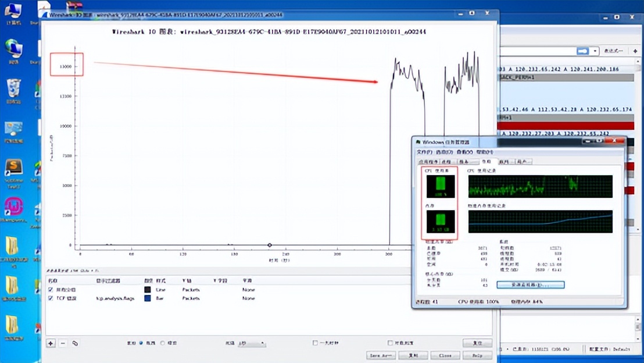The height and width of the screenshot is (363, 644).
Task: Click the Resource Monitor button
Action: pos(530,285)
